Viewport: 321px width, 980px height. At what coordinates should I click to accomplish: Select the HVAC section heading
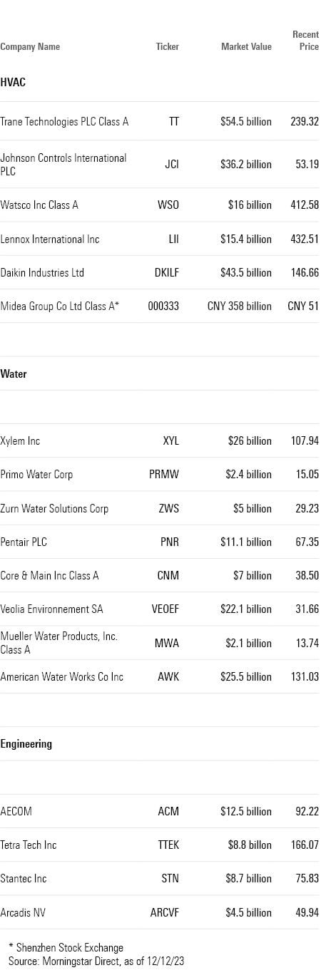[13, 83]
